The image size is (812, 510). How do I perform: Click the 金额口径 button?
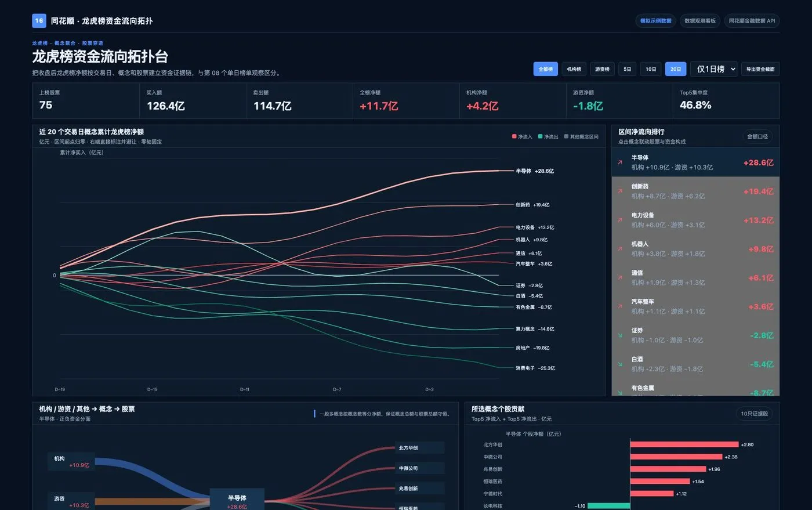coord(757,136)
